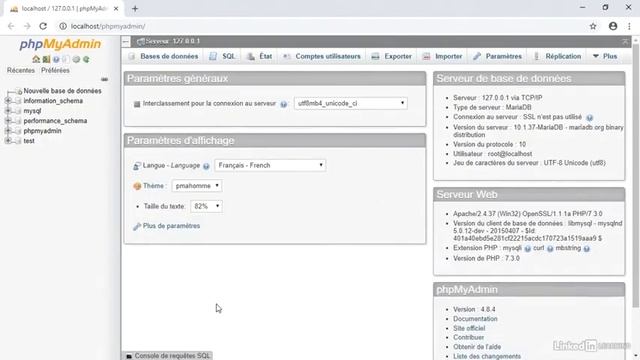The width and height of the screenshot is (640, 360).
Task: Open the MariaDB documentation page icon in sidebar
Action: click(x=66, y=59)
